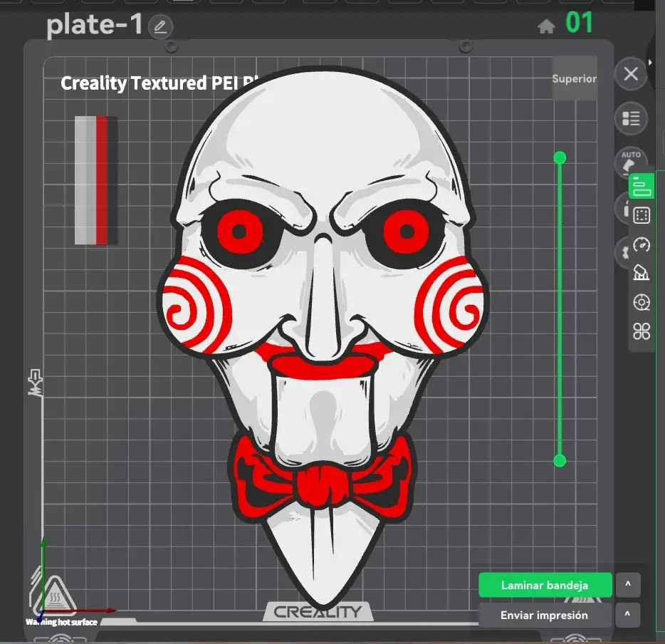Expand the arrow next to Enviar impresión

click(x=628, y=615)
